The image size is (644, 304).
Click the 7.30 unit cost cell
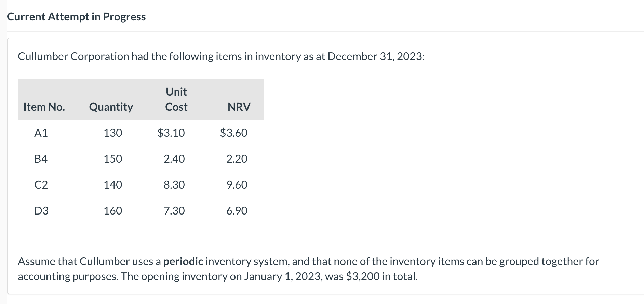point(174,210)
